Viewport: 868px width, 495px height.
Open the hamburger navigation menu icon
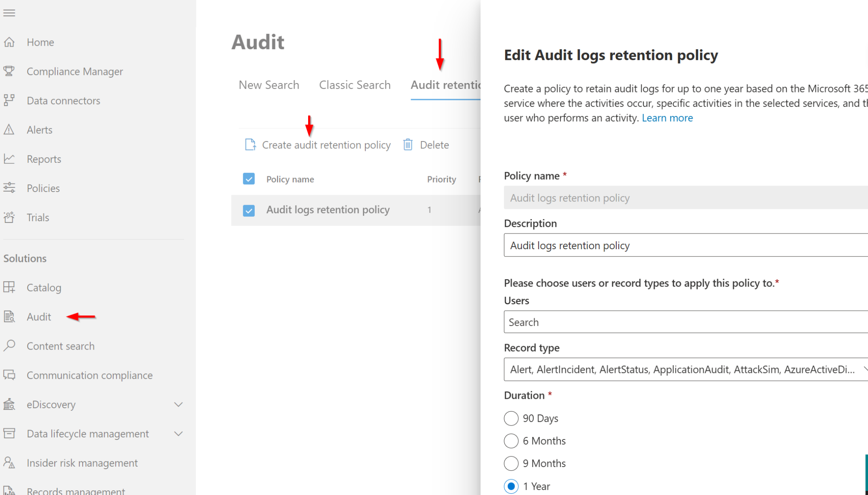pyautogui.click(x=9, y=13)
